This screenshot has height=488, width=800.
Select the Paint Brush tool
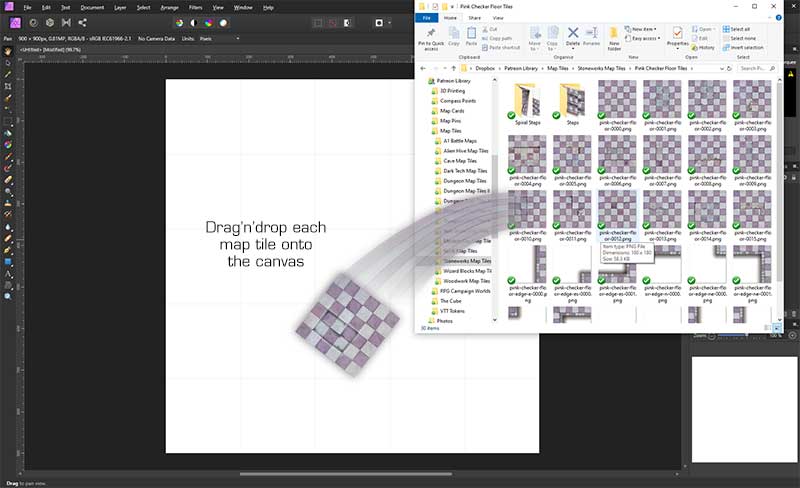(x=8, y=157)
